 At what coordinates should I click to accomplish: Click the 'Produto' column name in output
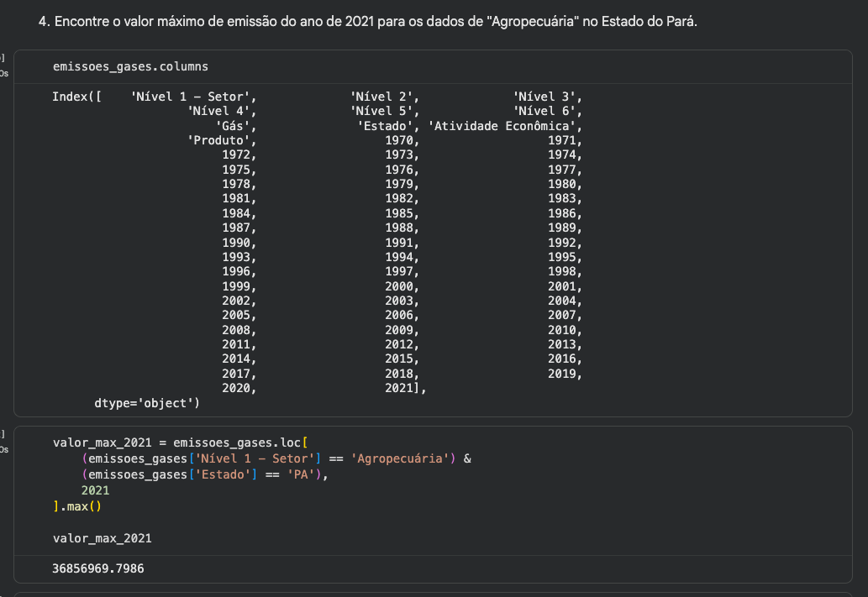pos(218,140)
